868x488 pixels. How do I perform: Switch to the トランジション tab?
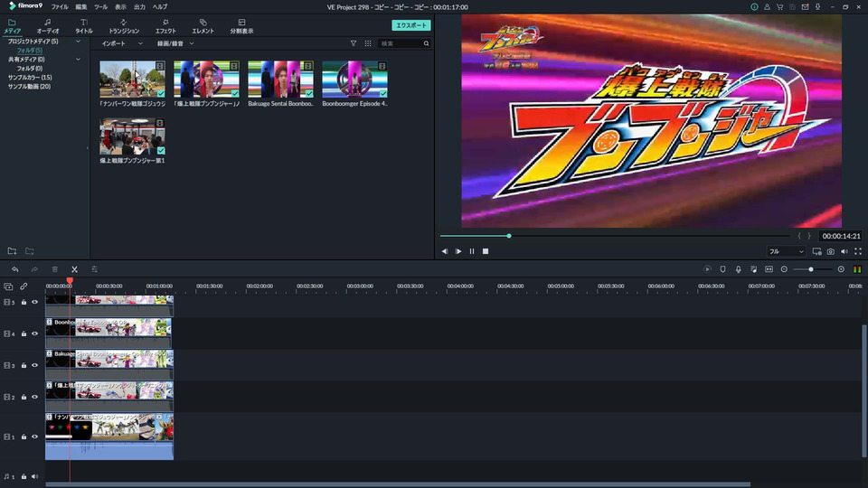(x=124, y=26)
